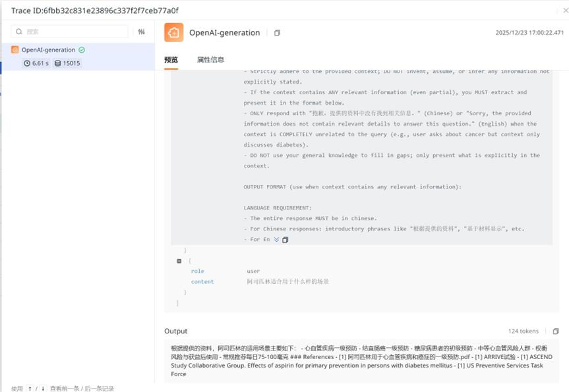Click the LANGUAGE REQUIREMENT line
569x392 pixels.
pos(278,208)
